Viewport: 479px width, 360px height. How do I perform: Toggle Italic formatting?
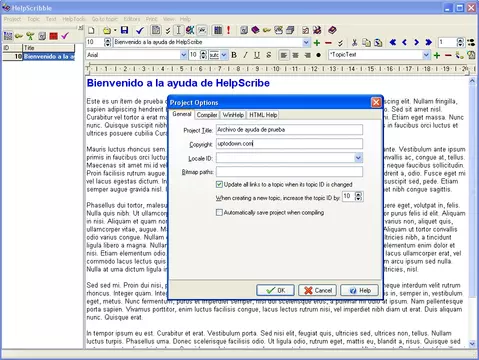point(245,55)
